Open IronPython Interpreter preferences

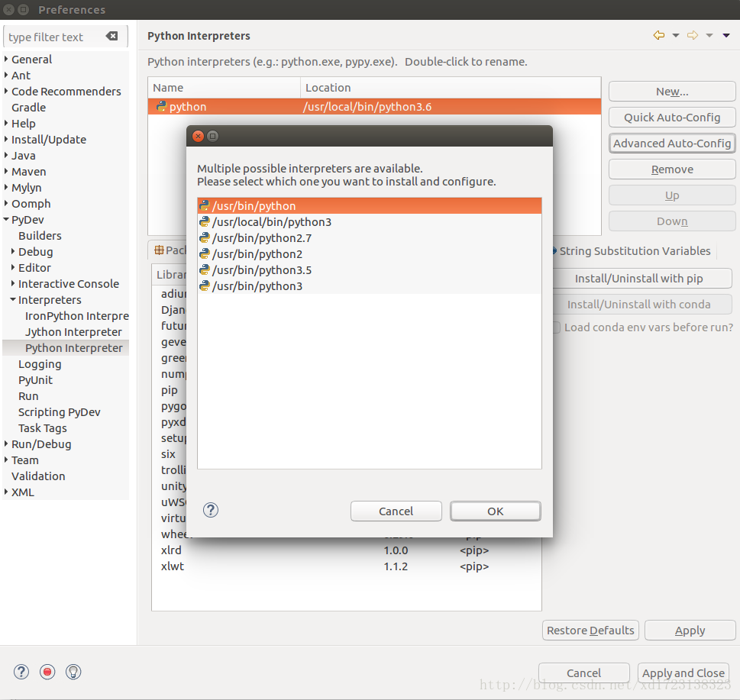[77, 315]
